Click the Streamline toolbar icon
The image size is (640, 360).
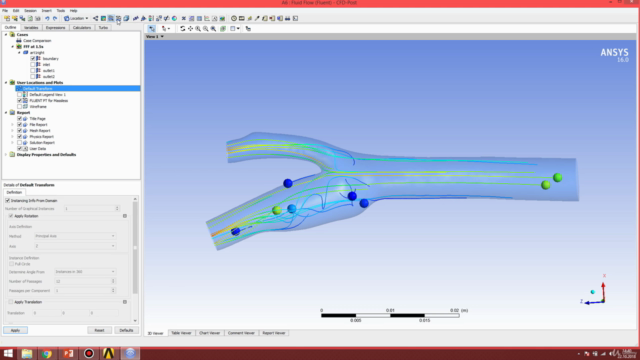point(111,18)
